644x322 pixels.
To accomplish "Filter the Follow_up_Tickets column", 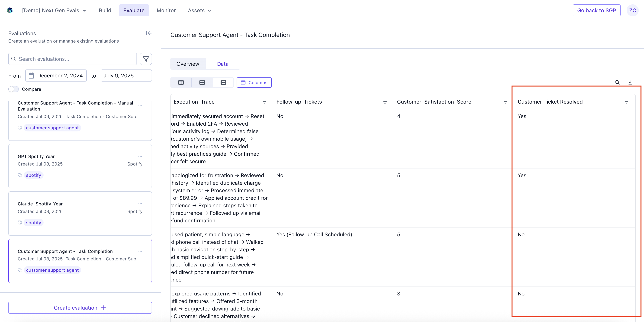I will (385, 102).
